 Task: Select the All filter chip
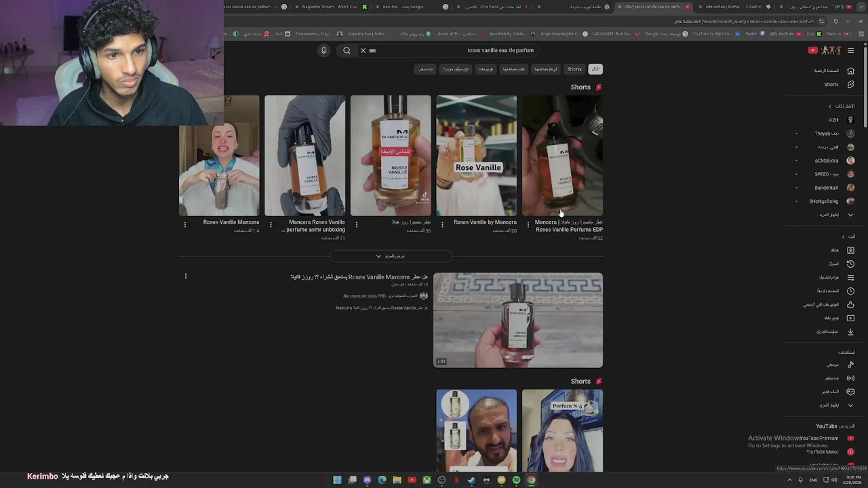[x=595, y=69]
